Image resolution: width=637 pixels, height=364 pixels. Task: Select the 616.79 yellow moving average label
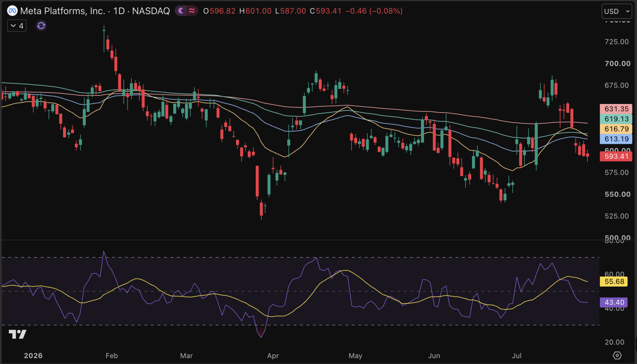coord(616,129)
